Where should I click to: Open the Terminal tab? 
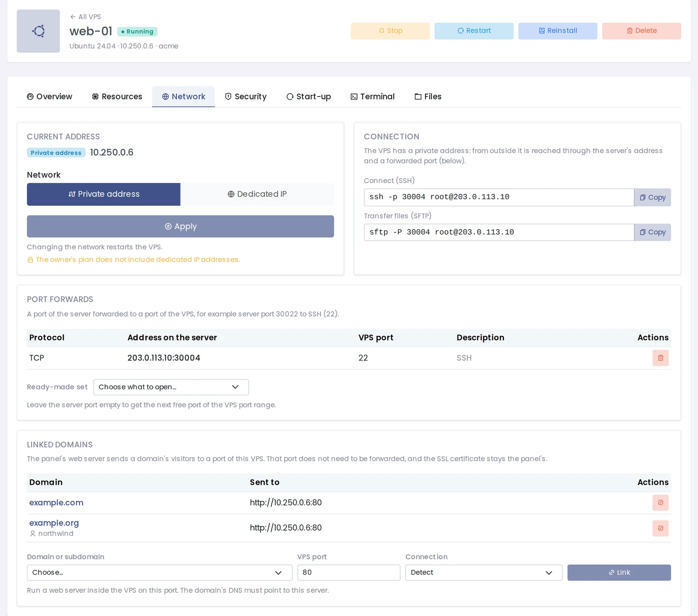[373, 97]
